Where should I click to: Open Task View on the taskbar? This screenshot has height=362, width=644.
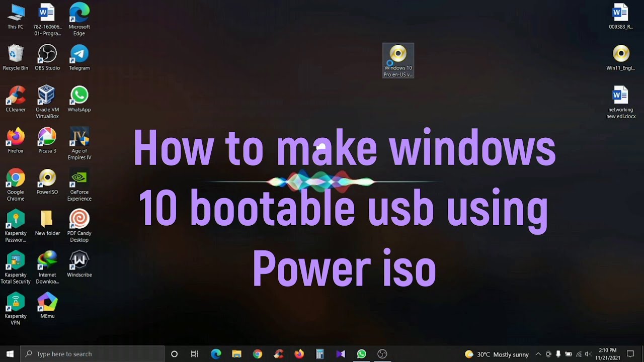[195, 354]
